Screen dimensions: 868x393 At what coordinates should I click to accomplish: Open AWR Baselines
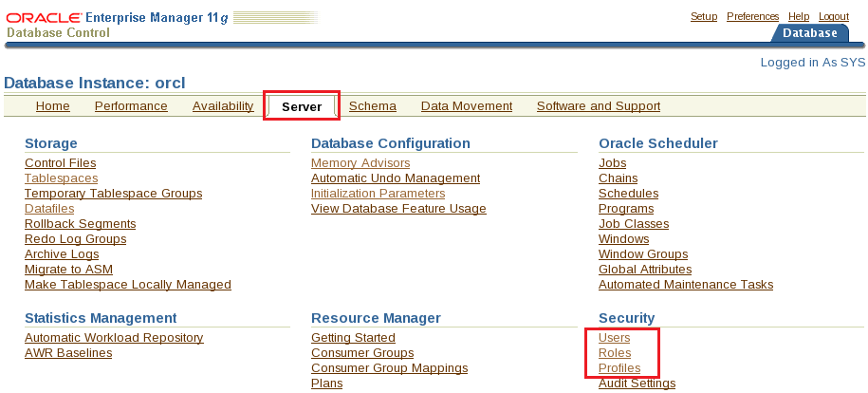(68, 352)
